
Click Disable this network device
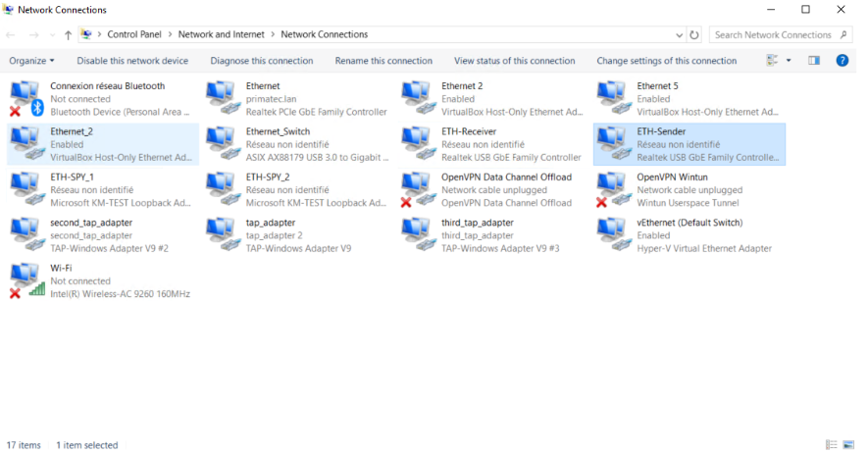pyautogui.click(x=132, y=61)
